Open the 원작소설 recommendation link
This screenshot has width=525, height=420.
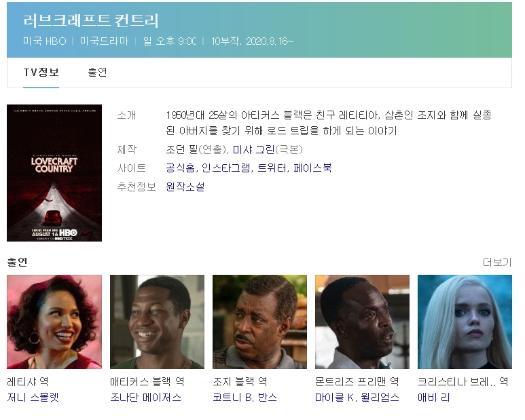(x=185, y=187)
